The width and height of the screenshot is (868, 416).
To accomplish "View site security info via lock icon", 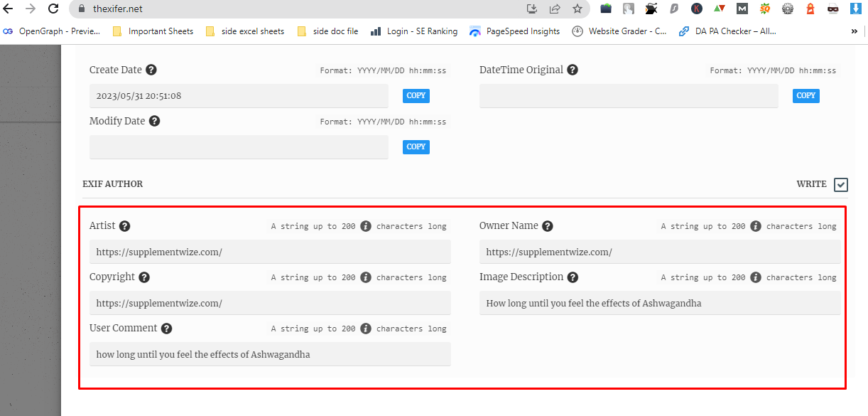I will click(81, 9).
